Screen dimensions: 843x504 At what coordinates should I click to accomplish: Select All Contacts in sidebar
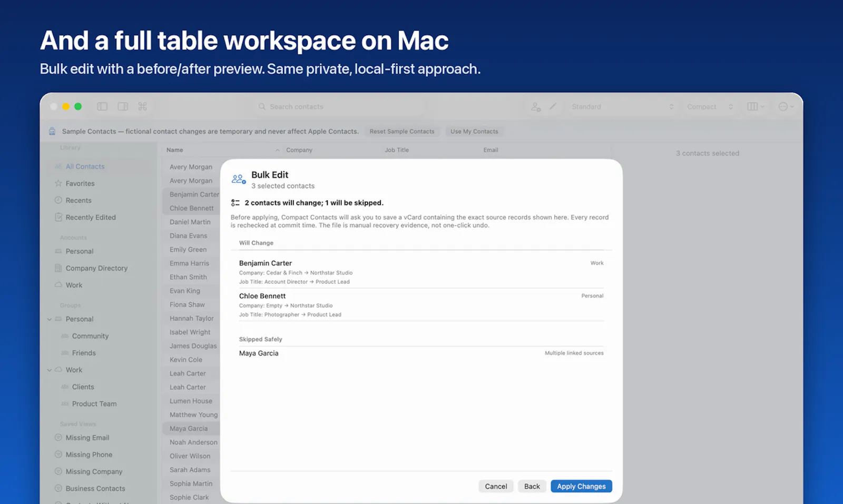[100, 166]
